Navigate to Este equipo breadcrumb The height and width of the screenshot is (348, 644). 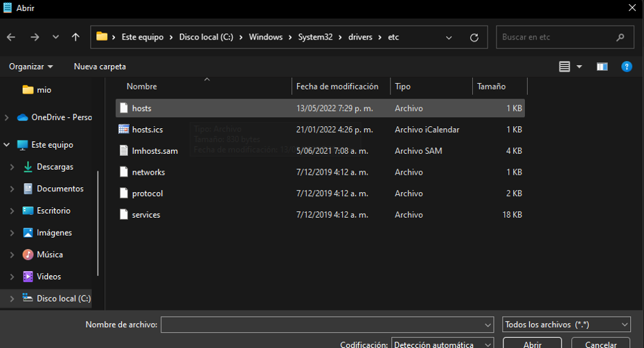(143, 37)
